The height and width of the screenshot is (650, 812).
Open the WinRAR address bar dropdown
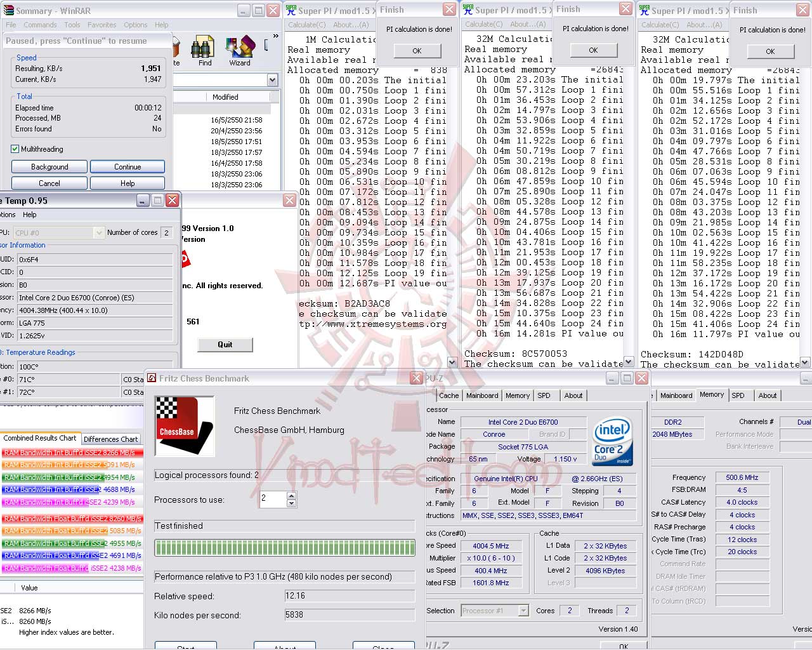click(x=272, y=80)
